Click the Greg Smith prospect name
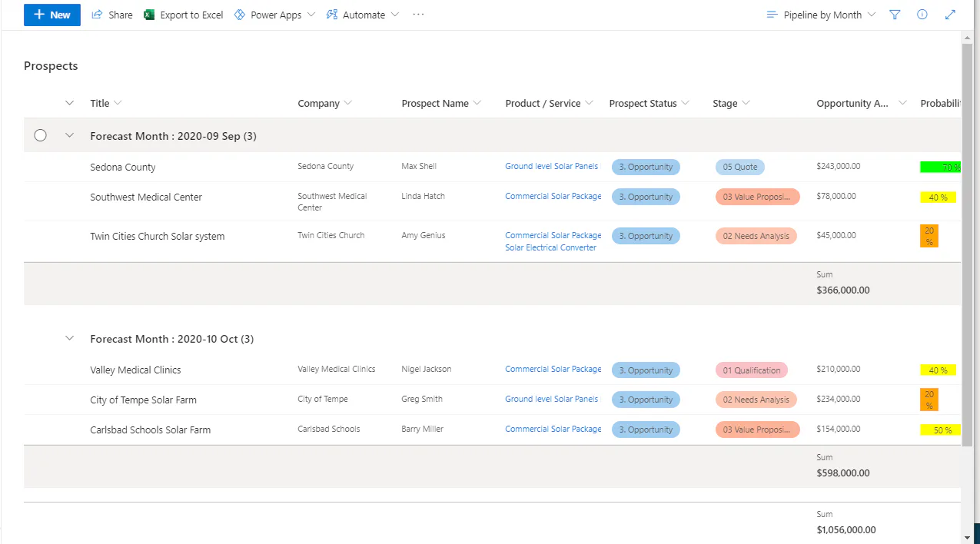The image size is (980, 544). point(422,399)
